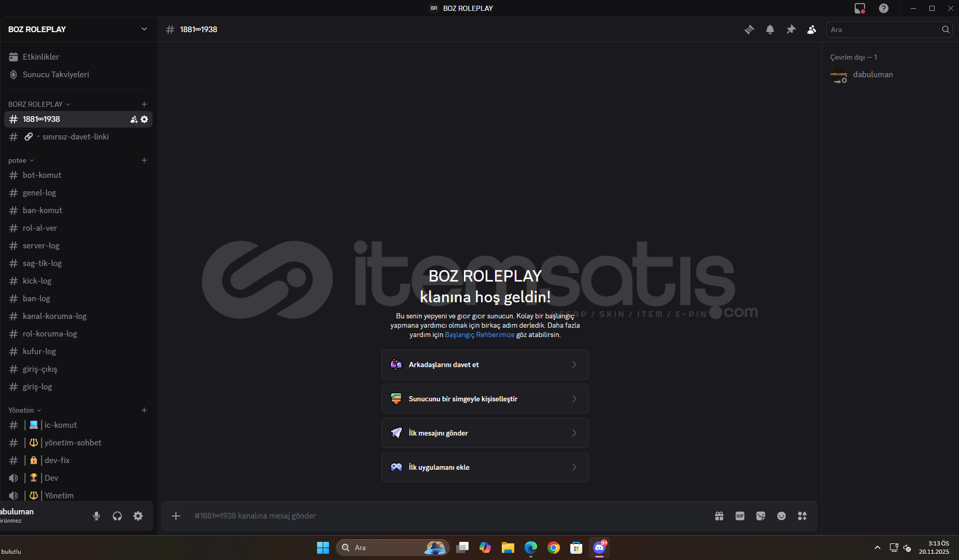Viewport: 959px width, 560px height.
Task: Open the kick-log channel
Action: point(78,281)
